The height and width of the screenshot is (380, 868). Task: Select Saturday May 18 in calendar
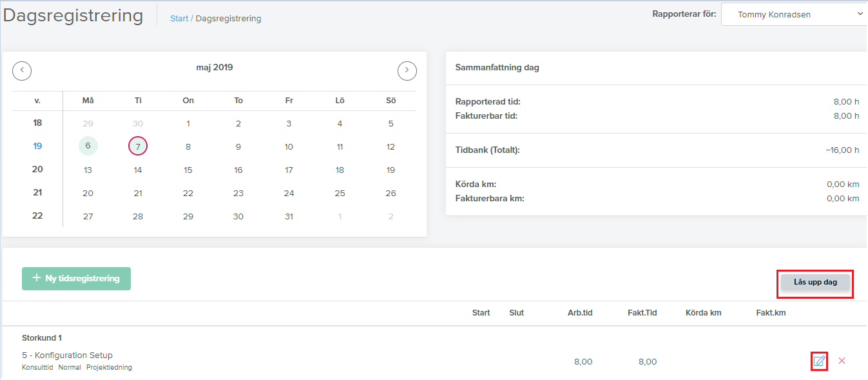tap(340, 170)
